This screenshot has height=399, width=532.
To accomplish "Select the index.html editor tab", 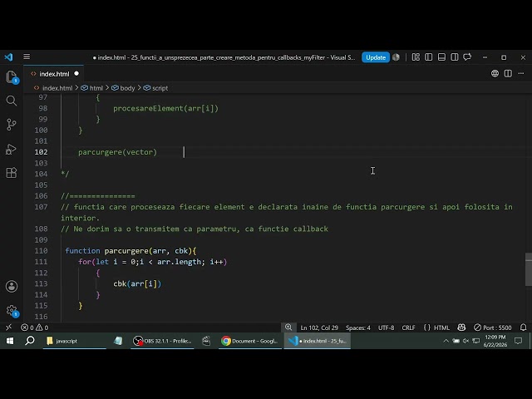I will (53, 74).
